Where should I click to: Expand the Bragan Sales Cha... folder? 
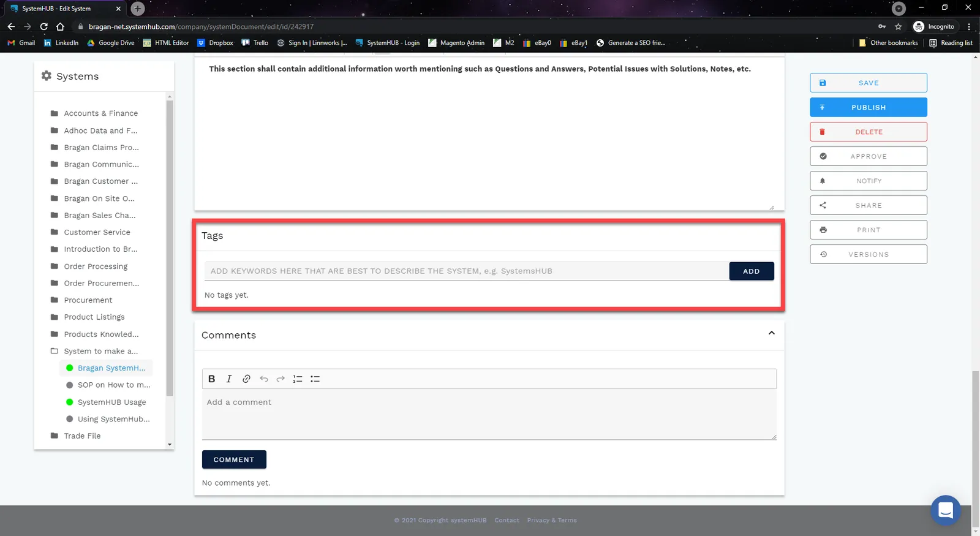(x=93, y=216)
